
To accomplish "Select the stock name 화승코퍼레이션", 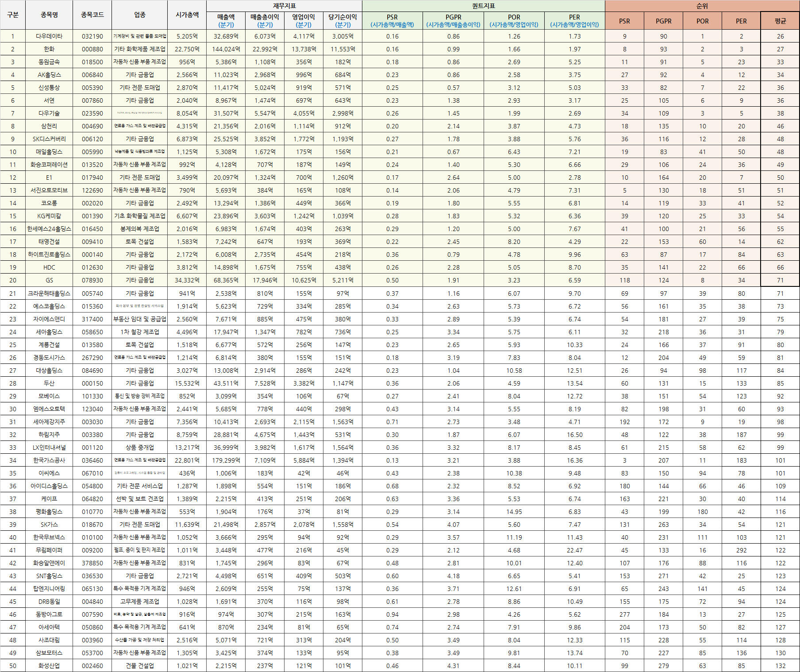I will (49, 165).
